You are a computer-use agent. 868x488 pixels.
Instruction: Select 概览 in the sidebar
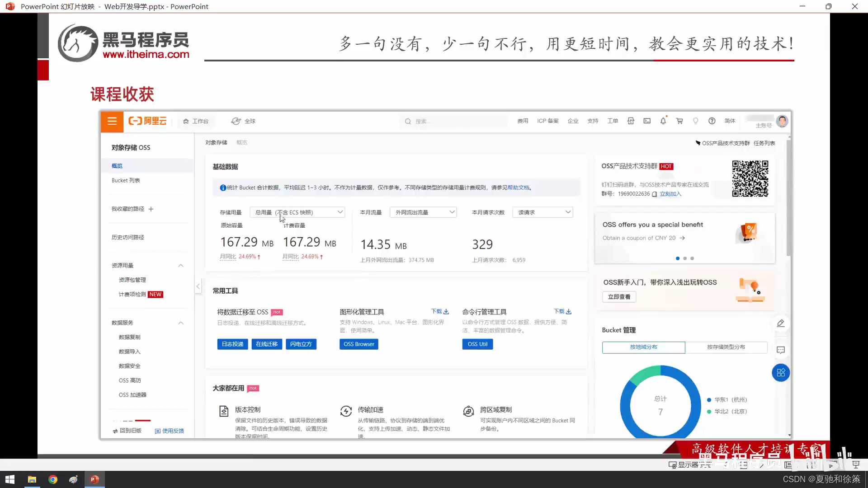point(147,166)
